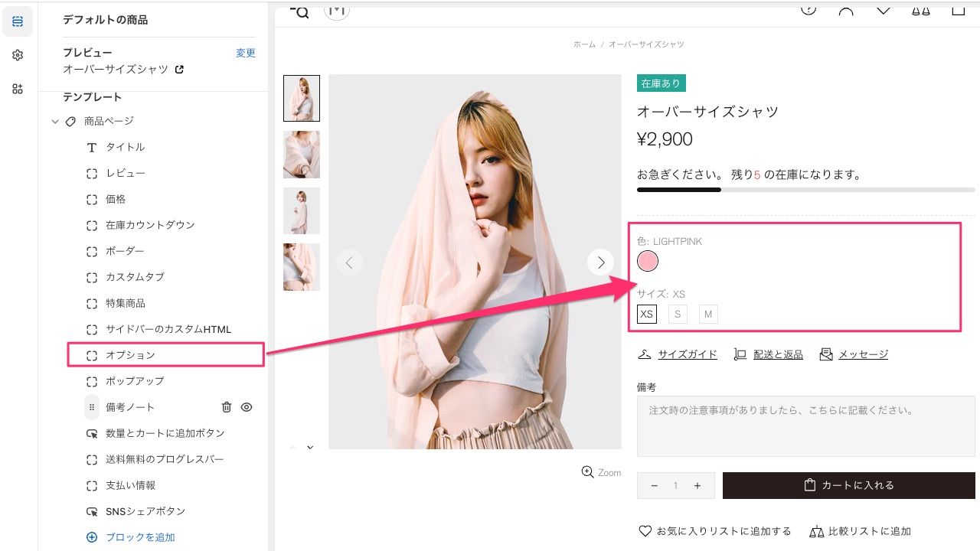Image resolution: width=980 pixels, height=551 pixels.
Task: Click the 在庫あり stock badge
Action: 661,83
